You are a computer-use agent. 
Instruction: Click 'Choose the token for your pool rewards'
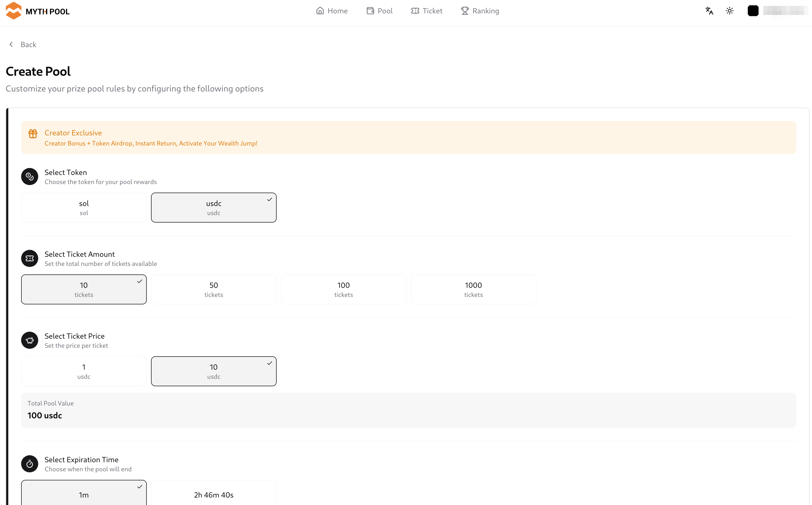click(x=100, y=182)
